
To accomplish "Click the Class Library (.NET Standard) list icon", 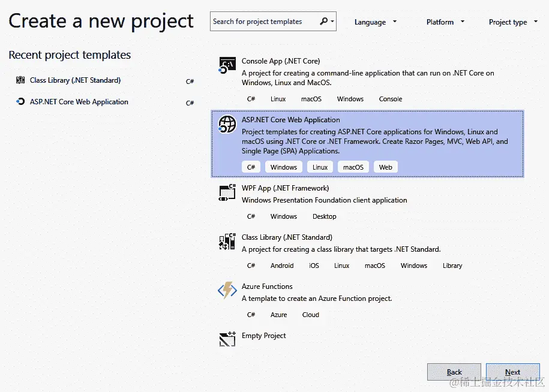I will click(227, 242).
